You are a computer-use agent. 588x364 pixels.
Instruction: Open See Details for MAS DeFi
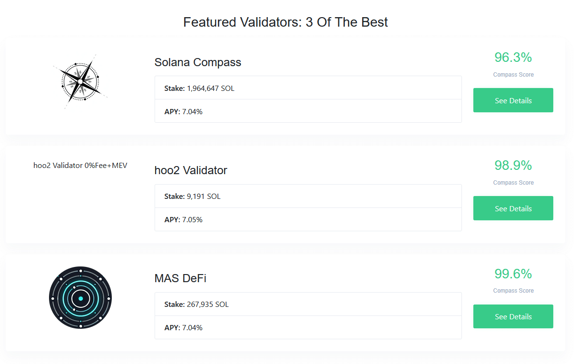tap(513, 316)
